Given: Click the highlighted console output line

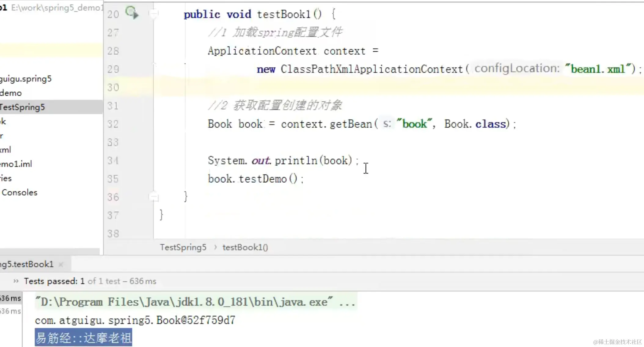Looking at the screenshot, I should [x=83, y=338].
